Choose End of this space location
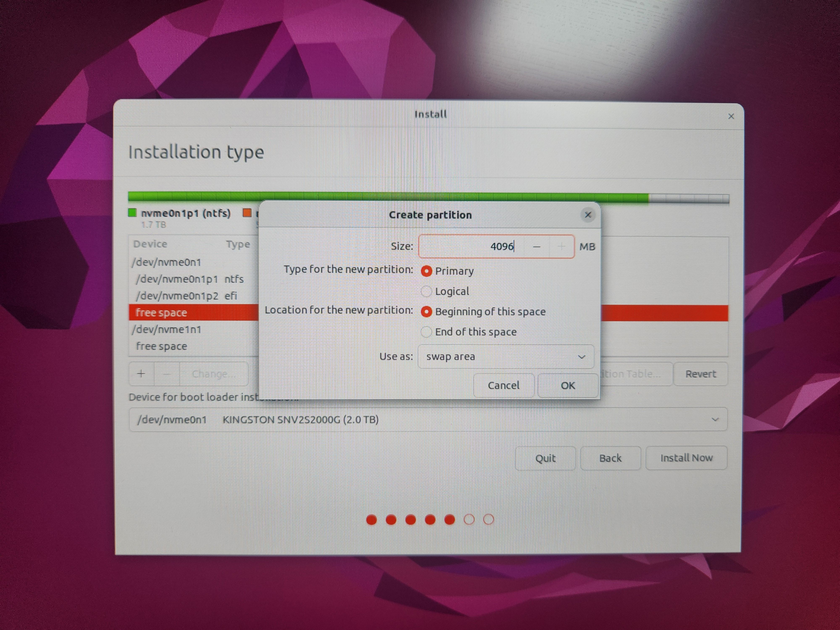 [x=427, y=332]
